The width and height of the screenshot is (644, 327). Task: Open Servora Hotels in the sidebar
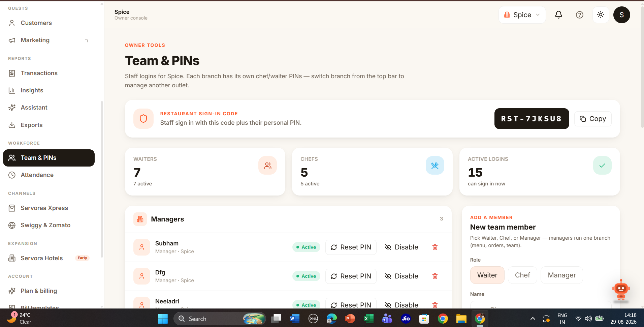pyautogui.click(x=49, y=258)
